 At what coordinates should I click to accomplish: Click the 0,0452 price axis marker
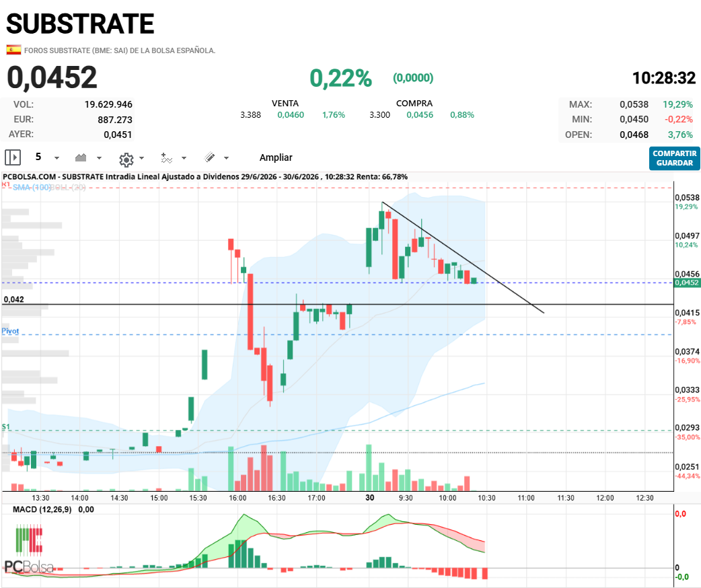coord(686,283)
